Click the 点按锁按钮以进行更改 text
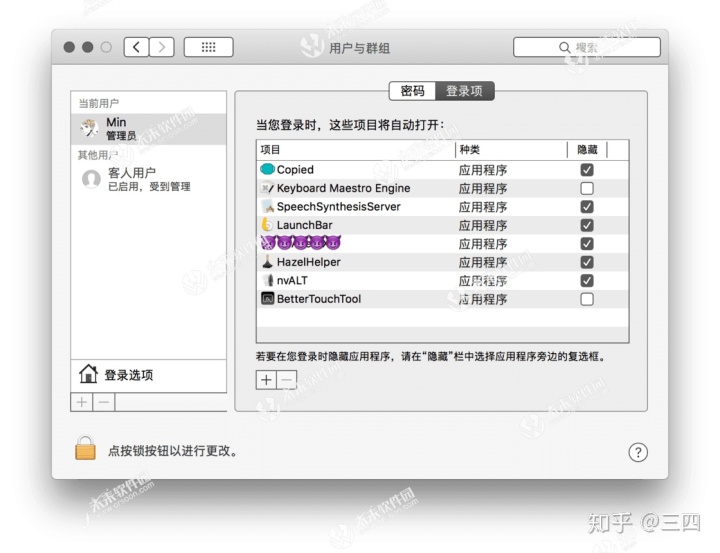 click(174, 451)
